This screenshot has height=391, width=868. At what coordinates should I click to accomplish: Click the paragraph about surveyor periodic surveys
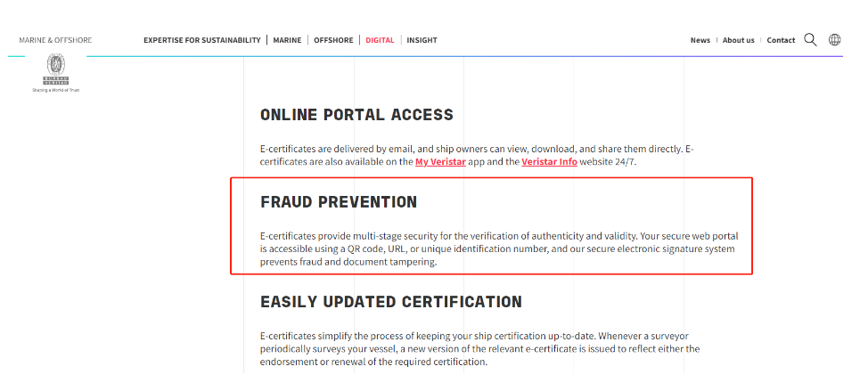pyautogui.click(x=480, y=349)
